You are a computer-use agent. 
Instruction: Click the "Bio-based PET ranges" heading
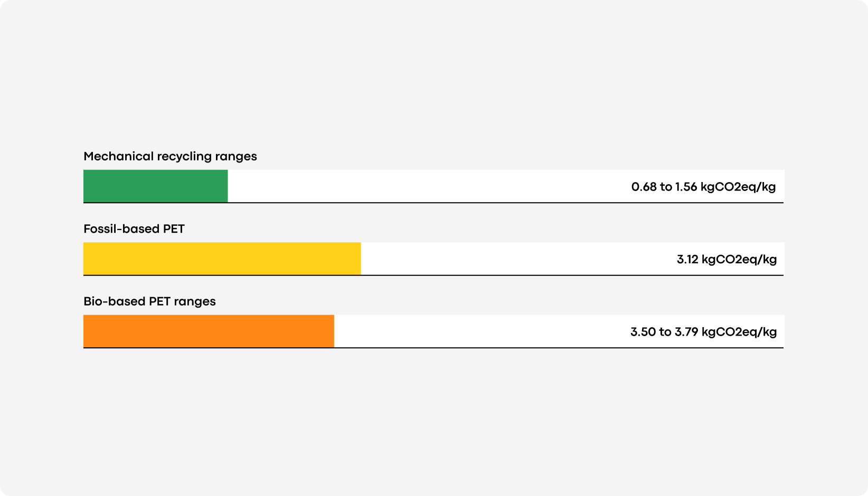pyautogui.click(x=149, y=301)
